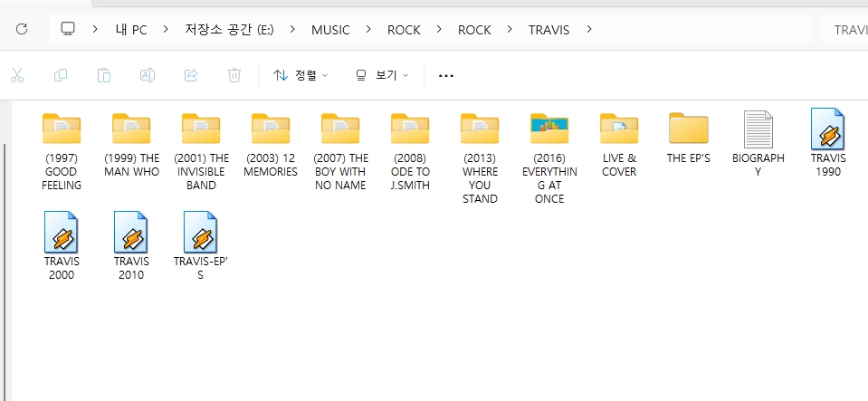Select the (2007) THE BOY WITH NO NAME folder icon

(x=340, y=129)
